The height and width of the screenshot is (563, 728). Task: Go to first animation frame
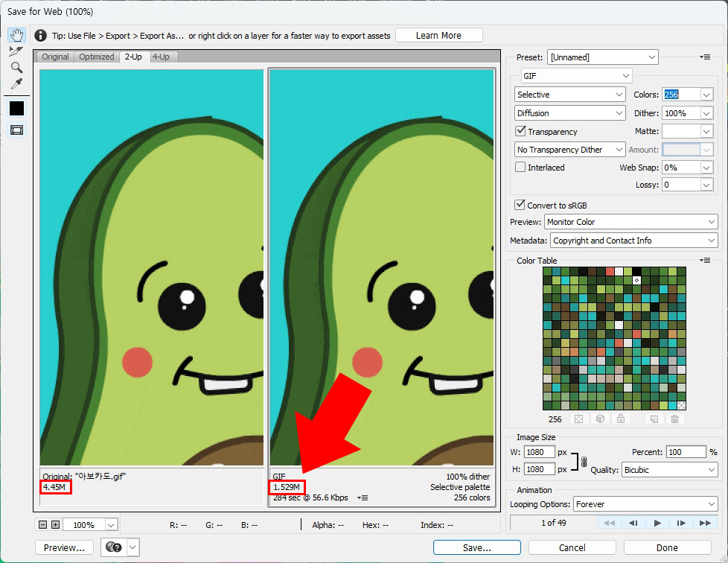point(609,523)
